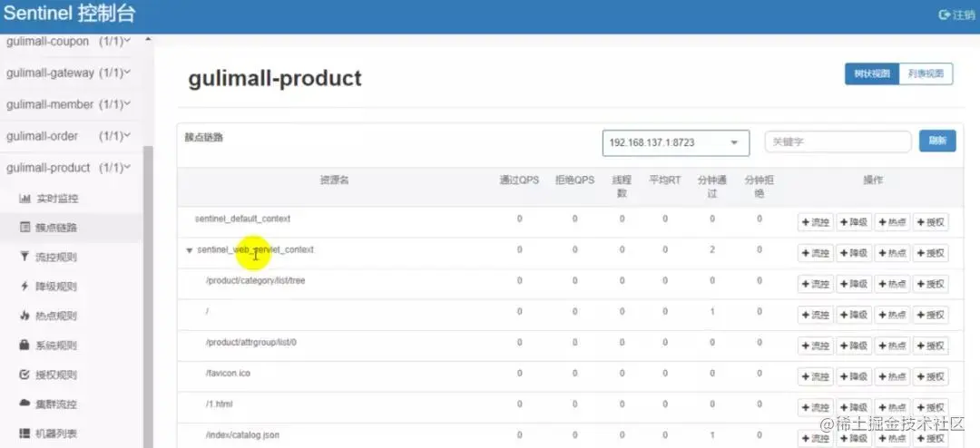Expand the gulimall-order app entry
Viewport: 980px width, 448px height.
[68, 136]
